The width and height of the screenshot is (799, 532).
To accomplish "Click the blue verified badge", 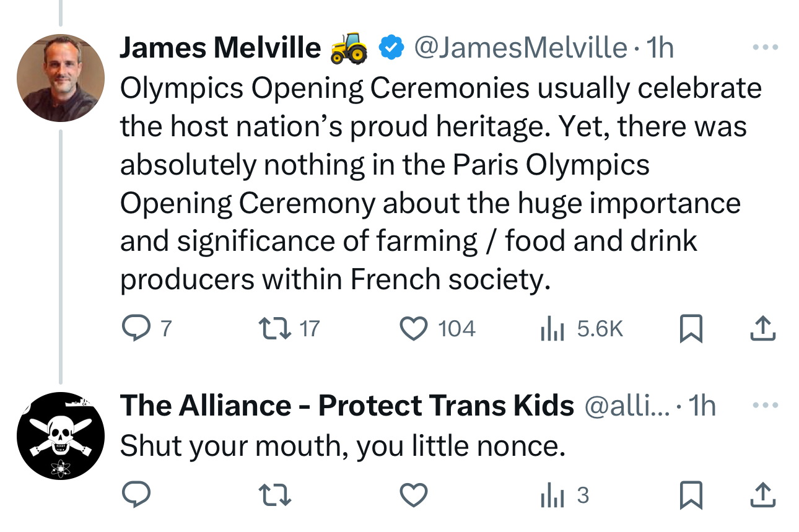I will pyautogui.click(x=391, y=48).
